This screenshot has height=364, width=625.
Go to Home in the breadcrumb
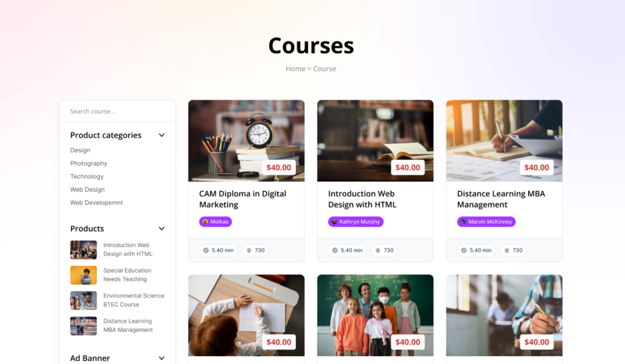point(295,68)
